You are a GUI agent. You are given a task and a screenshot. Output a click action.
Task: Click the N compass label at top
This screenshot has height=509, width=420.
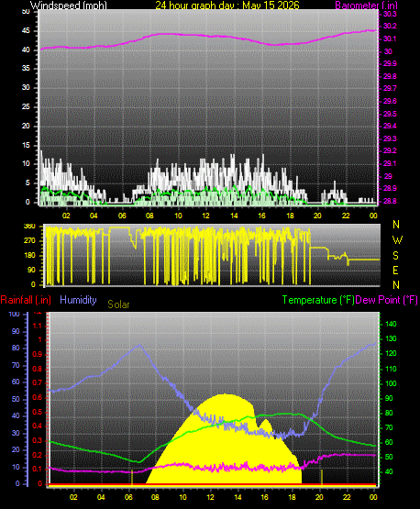(396, 225)
